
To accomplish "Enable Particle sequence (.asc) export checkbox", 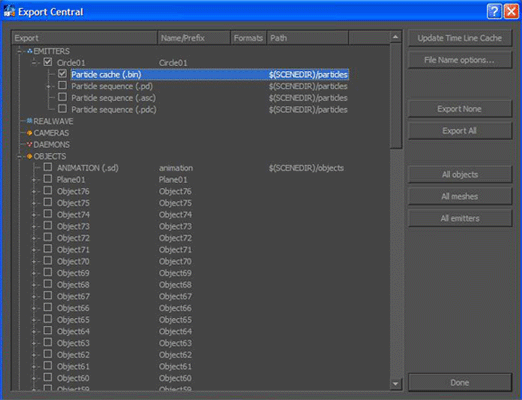I will coord(62,97).
